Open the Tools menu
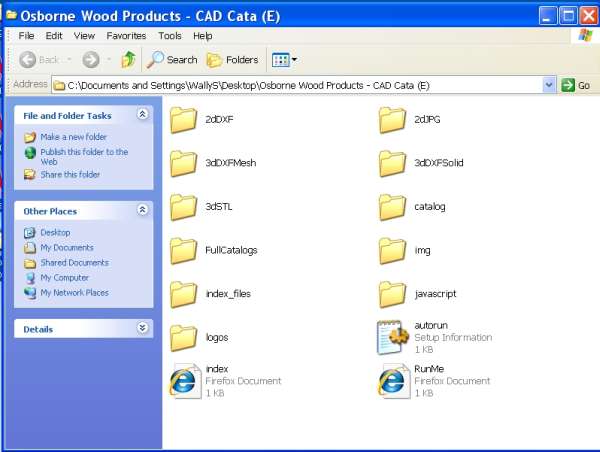This screenshot has height=452, width=600. pyautogui.click(x=170, y=36)
